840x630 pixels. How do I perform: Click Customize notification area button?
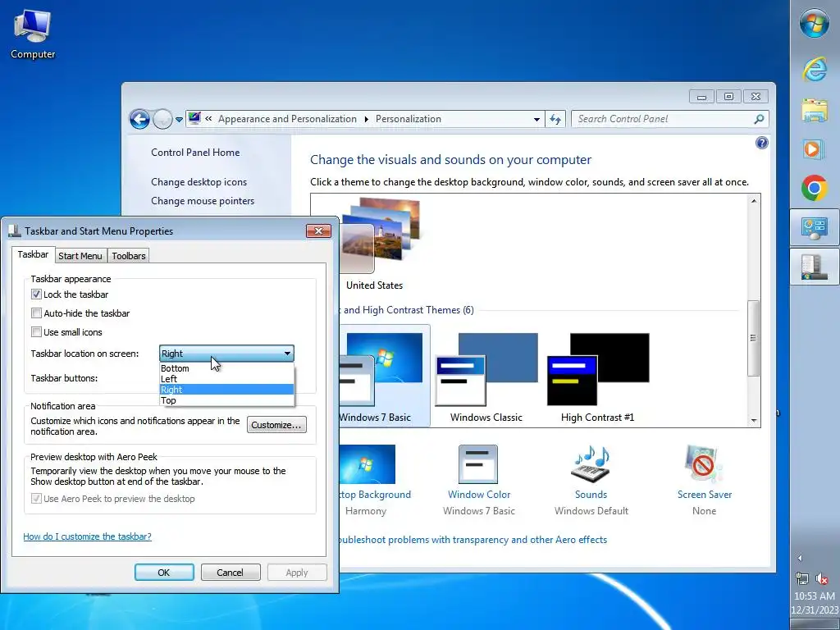point(276,425)
